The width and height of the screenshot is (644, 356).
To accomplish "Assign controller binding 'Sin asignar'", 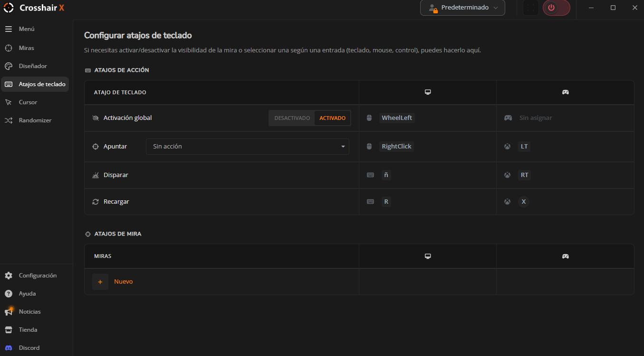I will (536, 118).
